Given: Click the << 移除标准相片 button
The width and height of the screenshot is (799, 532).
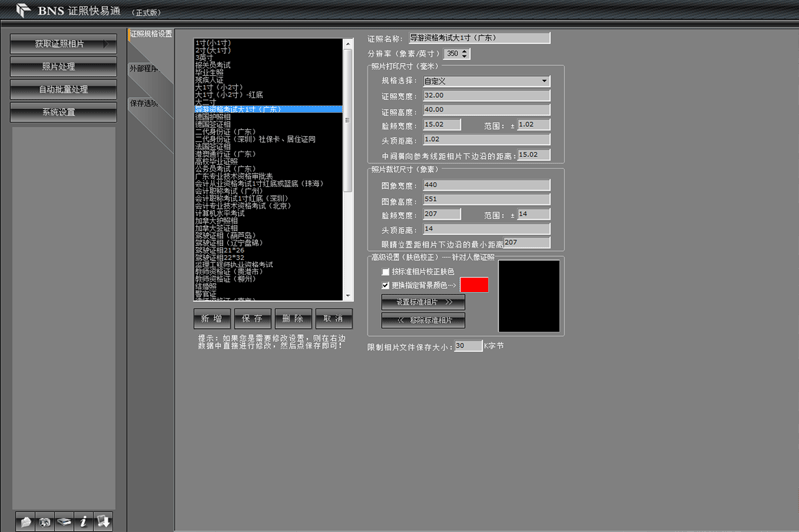Looking at the screenshot, I should click(422, 320).
